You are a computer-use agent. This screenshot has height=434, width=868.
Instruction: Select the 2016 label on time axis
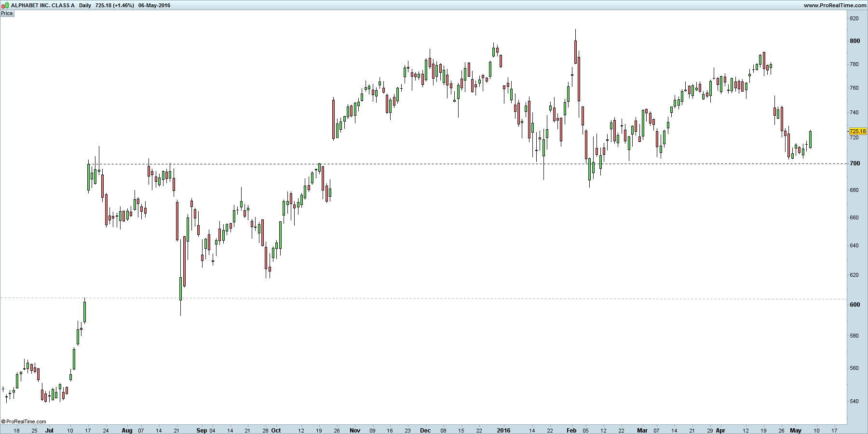(503, 430)
